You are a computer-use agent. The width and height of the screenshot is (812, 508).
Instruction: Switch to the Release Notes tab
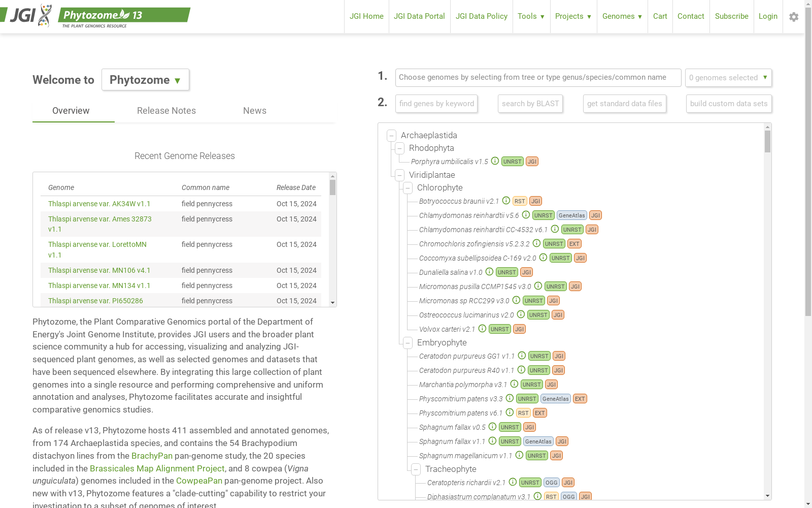point(166,111)
